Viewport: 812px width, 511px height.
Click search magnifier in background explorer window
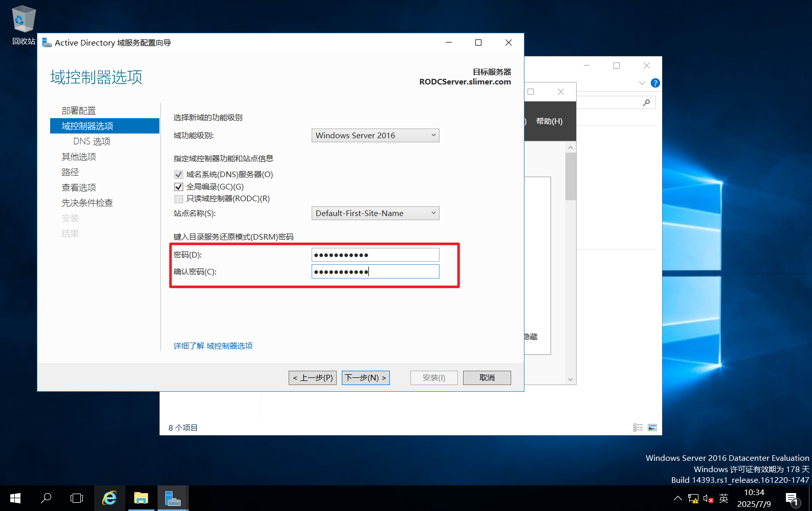tap(647, 102)
